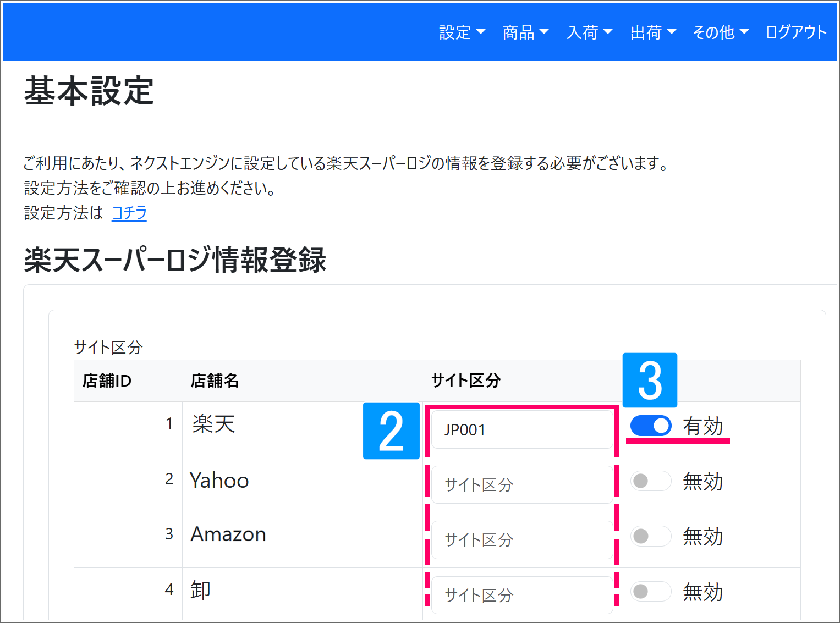Open the 入荷 dropdown menu
Viewport: 840px width, 623px height.
click(x=589, y=32)
